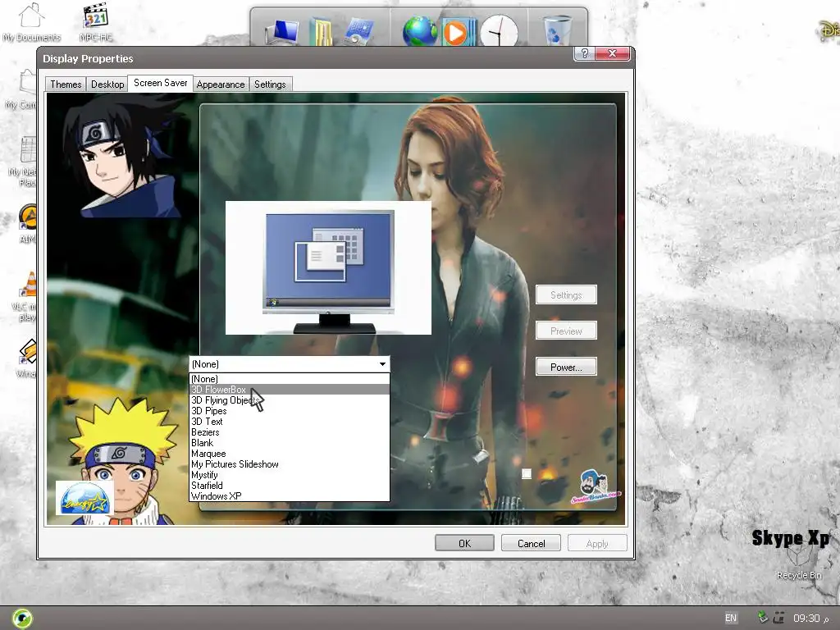The image size is (840, 630).
Task: Click the green tray network icon
Action: (x=763, y=618)
